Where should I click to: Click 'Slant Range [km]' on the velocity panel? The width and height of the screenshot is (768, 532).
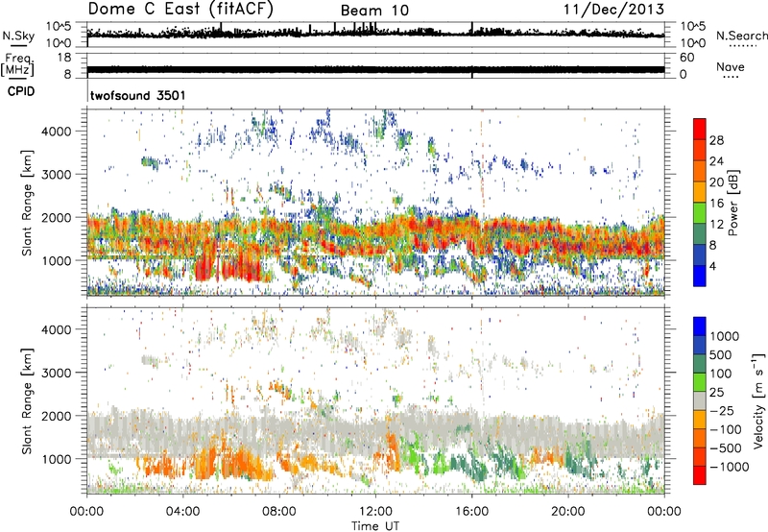pos(27,401)
